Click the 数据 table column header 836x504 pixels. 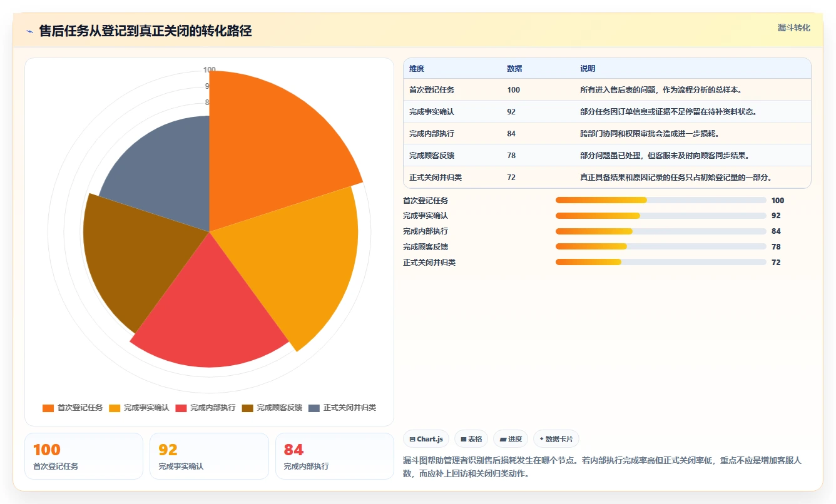514,69
